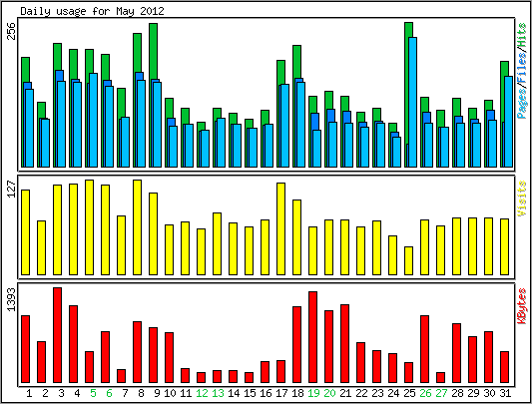Click the red KBytes legend label
The height and width of the screenshot is (404, 532).
tap(522, 306)
